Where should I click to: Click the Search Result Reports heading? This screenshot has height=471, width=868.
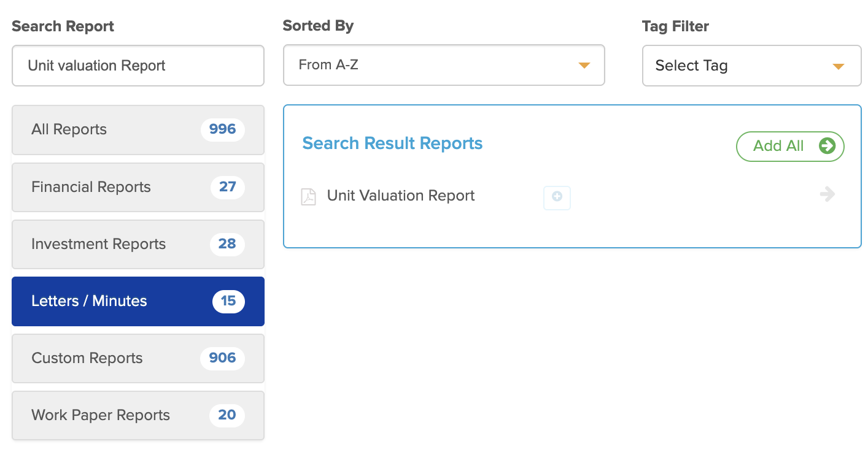coord(392,144)
